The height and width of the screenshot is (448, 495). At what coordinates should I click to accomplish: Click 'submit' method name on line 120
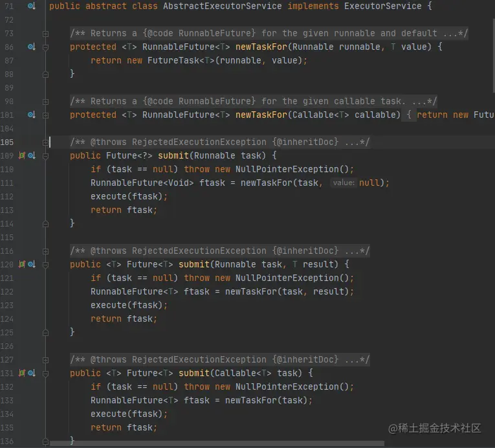point(194,264)
